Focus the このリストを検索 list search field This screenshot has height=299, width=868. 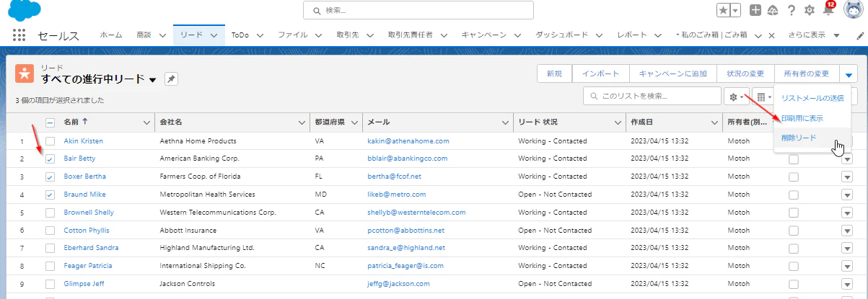click(x=652, y=97)
